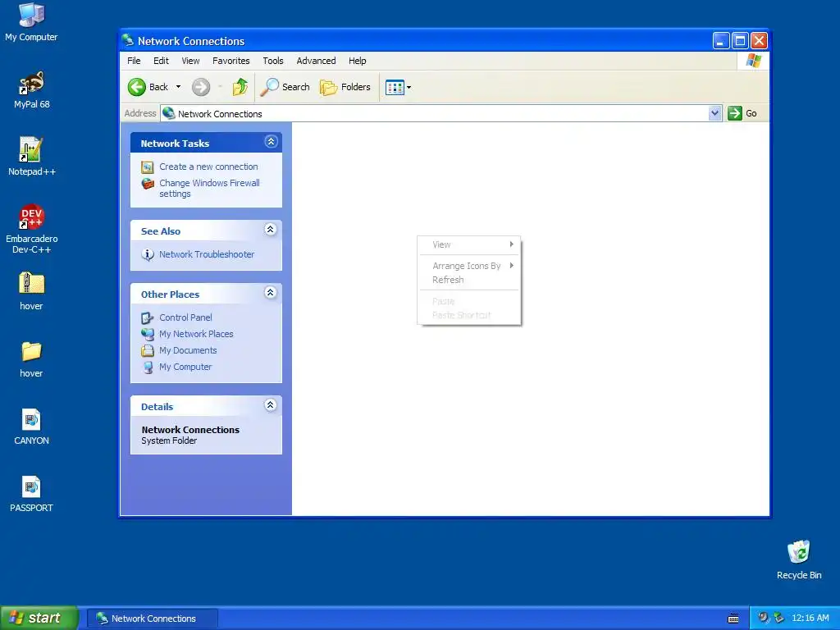The height and width of the screenshot is (630, 840).
Task: Collapse the Network Tasks panel
Action: [271, 141]
